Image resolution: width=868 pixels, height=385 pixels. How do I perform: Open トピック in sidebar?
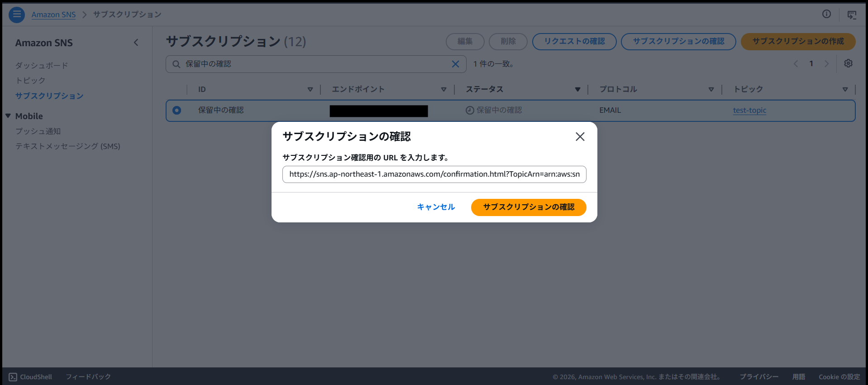coord(30,80)
